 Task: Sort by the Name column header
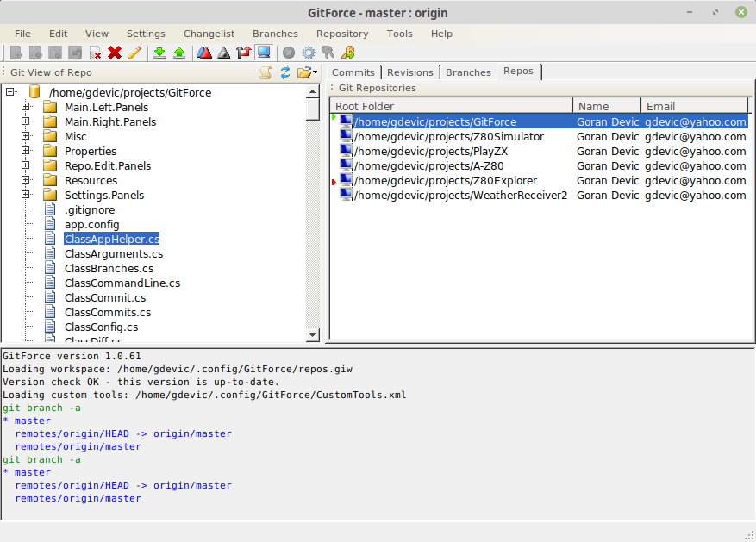pyautogui.click(x=607, y=106)
